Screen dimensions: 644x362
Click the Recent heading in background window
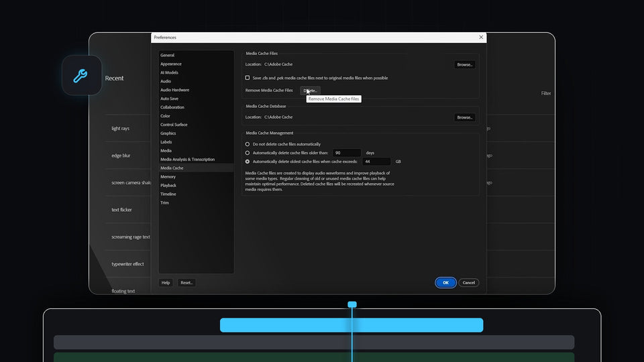pos(114,78)
